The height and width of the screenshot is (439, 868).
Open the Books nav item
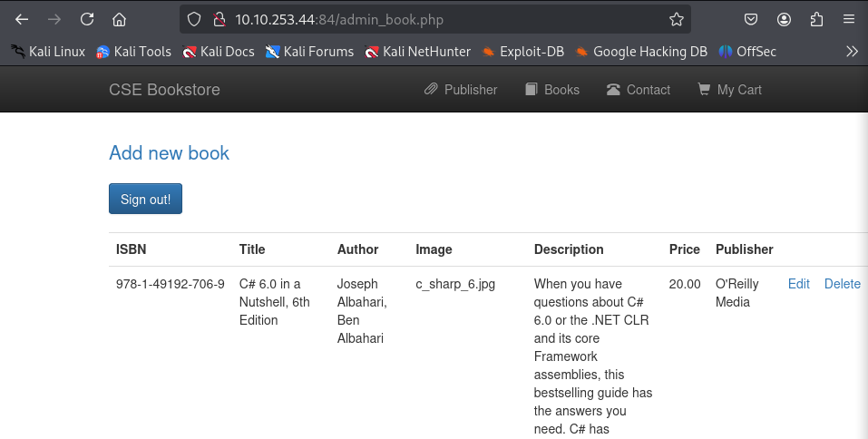pos(552,90)
